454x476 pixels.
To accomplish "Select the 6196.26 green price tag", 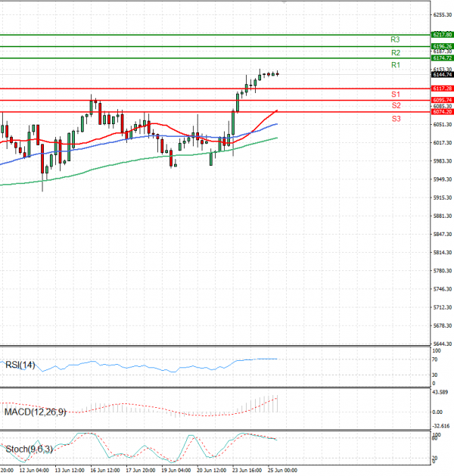I will coord(443,46).
